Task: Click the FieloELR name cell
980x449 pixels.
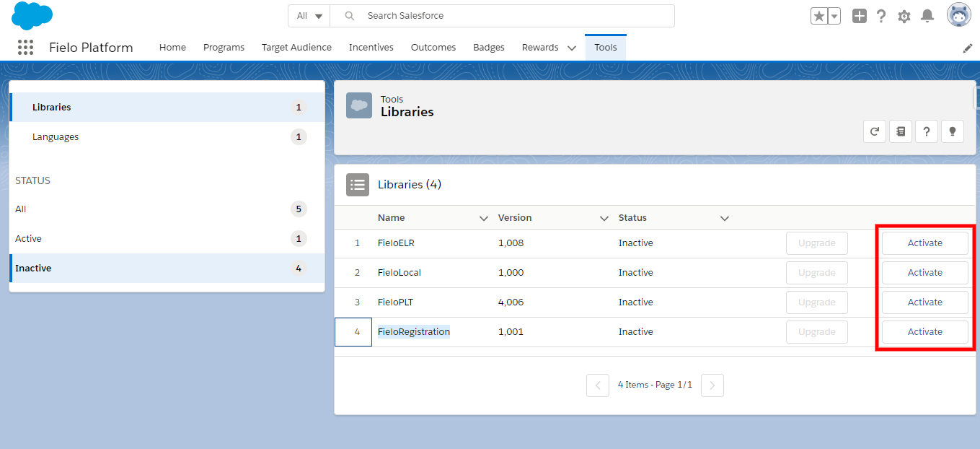Action: tap(396, 243)
